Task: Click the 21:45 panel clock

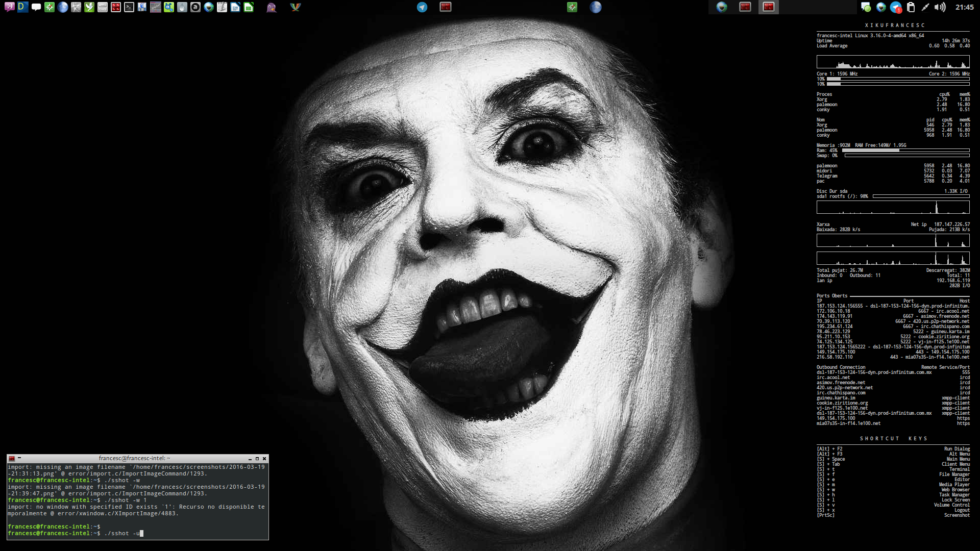Action: 964,7
